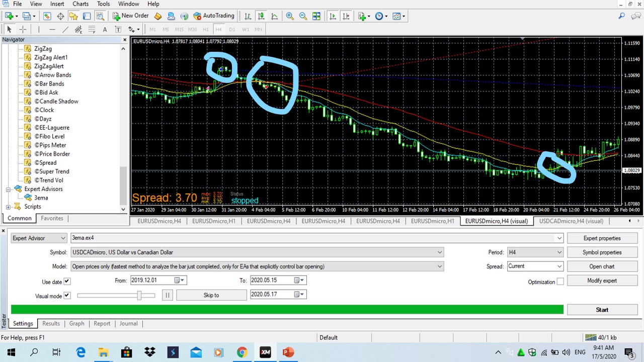Open the Model dropdown
The height and width of the screenshot is (362, 644).
coord(440,266)
